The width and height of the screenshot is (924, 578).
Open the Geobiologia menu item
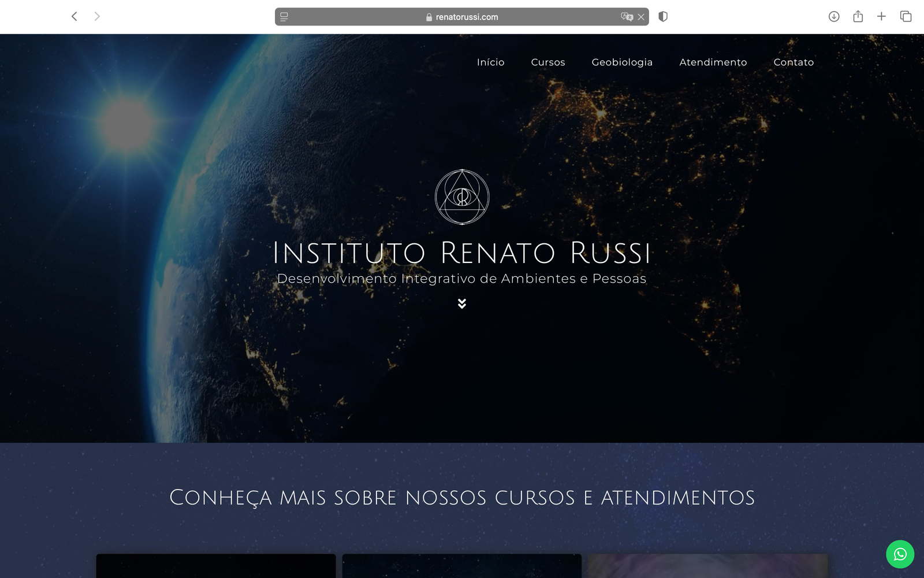pos(622,62)
